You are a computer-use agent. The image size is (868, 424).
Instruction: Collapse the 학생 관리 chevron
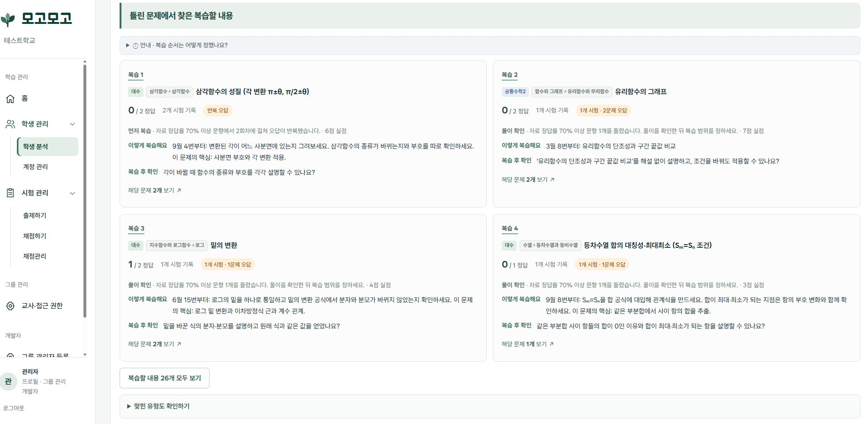pos(73,124)
